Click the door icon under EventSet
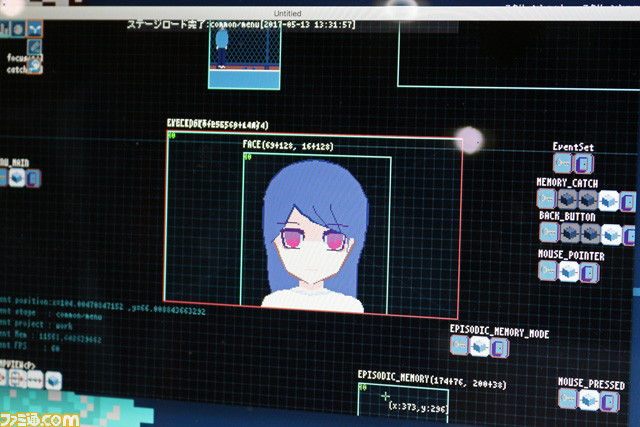Viewport: 640px width, 427px height. 583,164
